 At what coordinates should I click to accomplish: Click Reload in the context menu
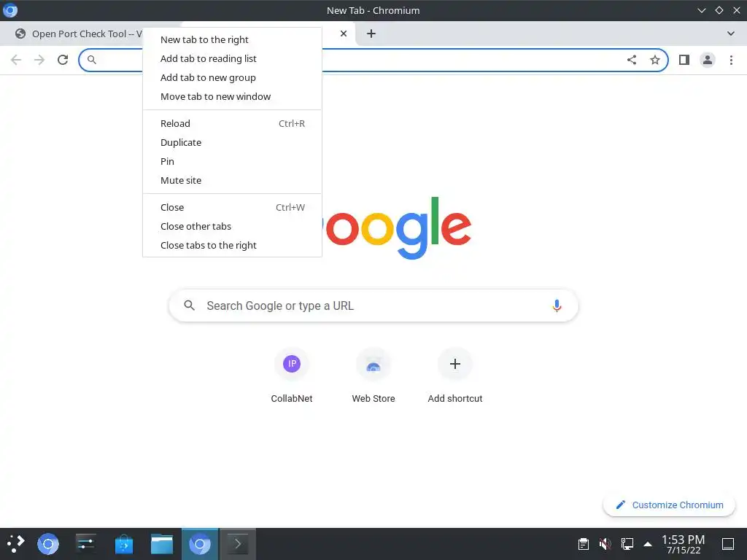click(x=232, y=123)
